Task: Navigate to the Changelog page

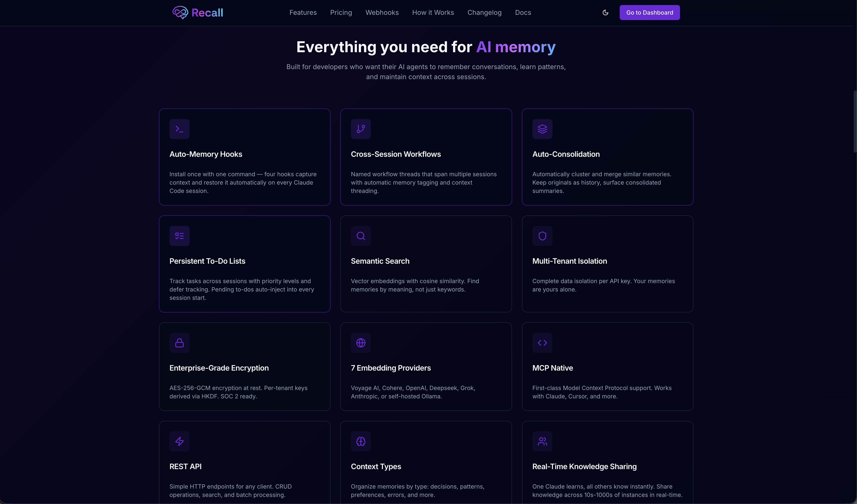Action: (x=484, y=13)
